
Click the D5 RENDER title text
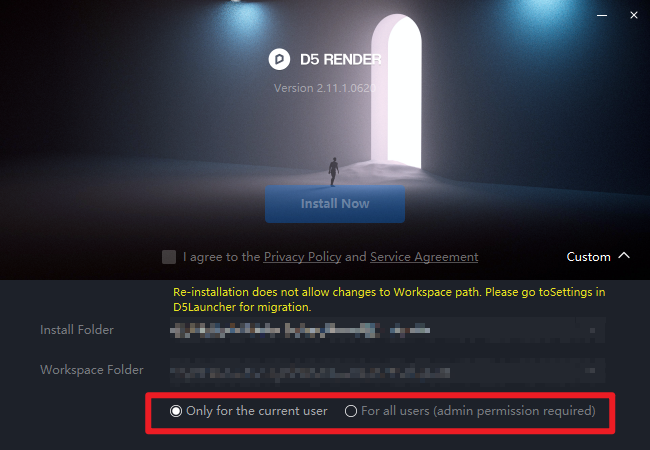coord(340,60)
